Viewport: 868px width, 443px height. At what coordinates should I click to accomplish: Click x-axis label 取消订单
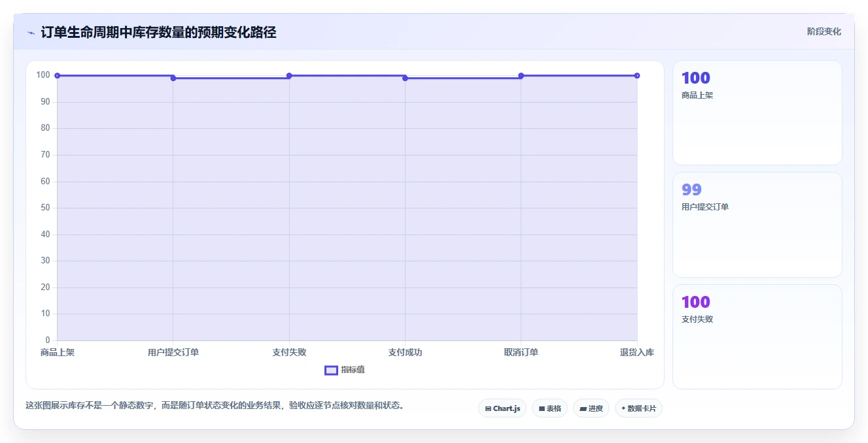521,353
